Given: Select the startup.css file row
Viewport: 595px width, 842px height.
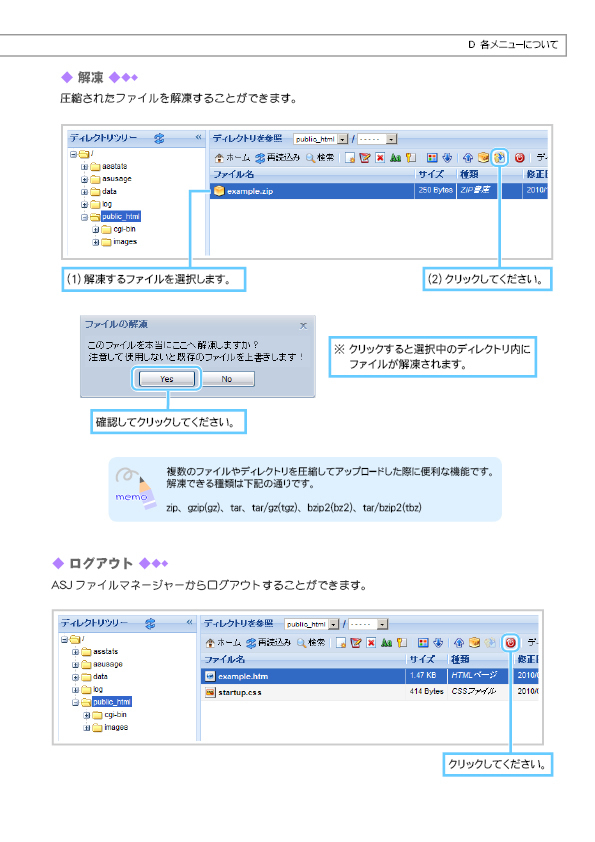Looking at the screenshot, I should [x=369, y=692].
